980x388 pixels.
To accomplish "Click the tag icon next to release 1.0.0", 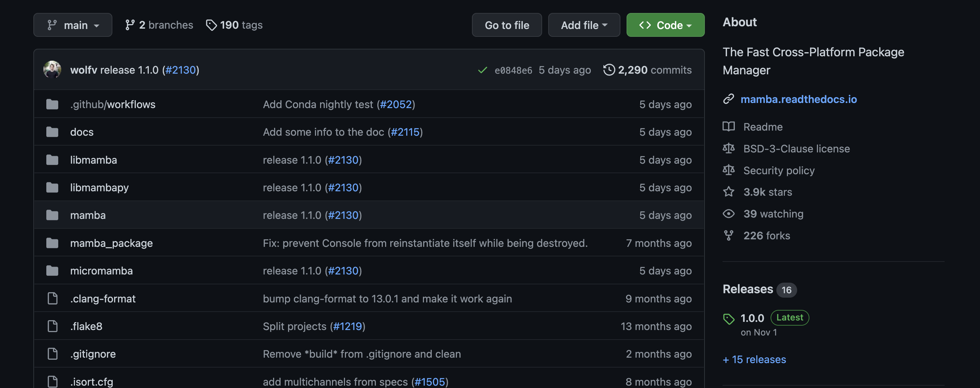I will click(729, 319).
